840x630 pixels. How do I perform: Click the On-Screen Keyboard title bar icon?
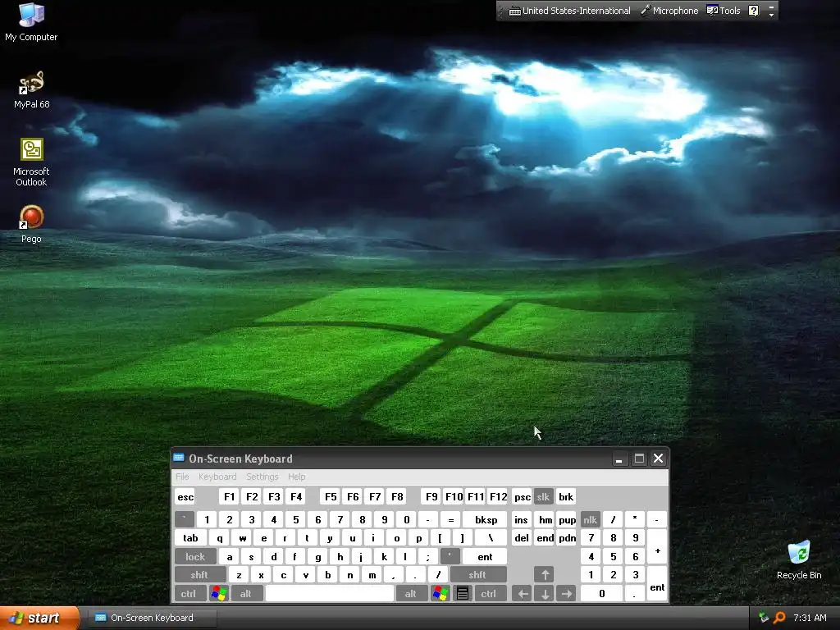point(179,458)
